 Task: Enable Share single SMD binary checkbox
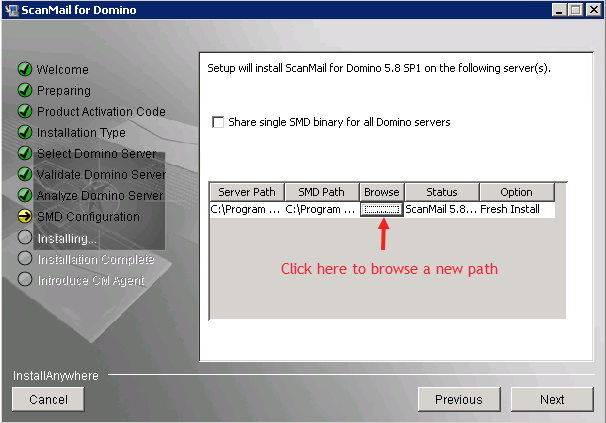click(218, 122)
